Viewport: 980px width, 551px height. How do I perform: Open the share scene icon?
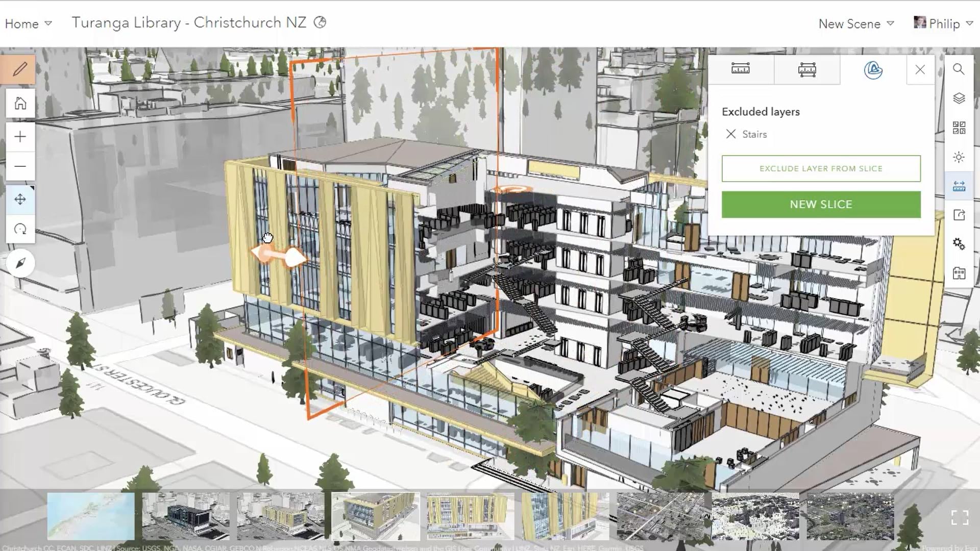tap(959, 215)
